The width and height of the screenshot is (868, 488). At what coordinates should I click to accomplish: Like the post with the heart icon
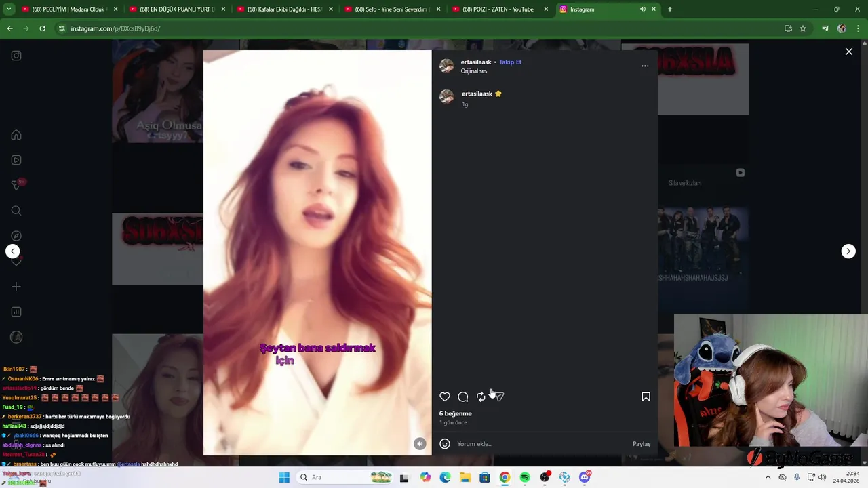[x=445, y=396]
